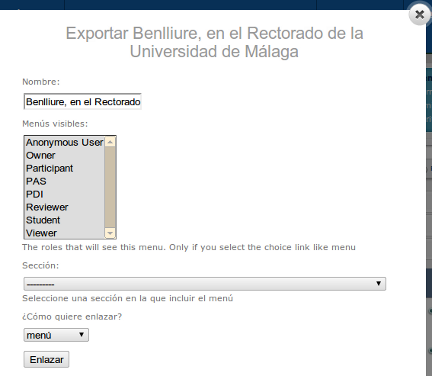This screenshot has width=432, height=376.
Task: Select Participant in the roles list
Action: 64,168
